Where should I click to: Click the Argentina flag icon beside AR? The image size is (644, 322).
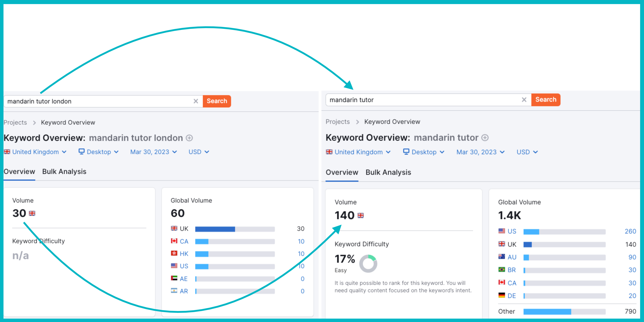174,291
